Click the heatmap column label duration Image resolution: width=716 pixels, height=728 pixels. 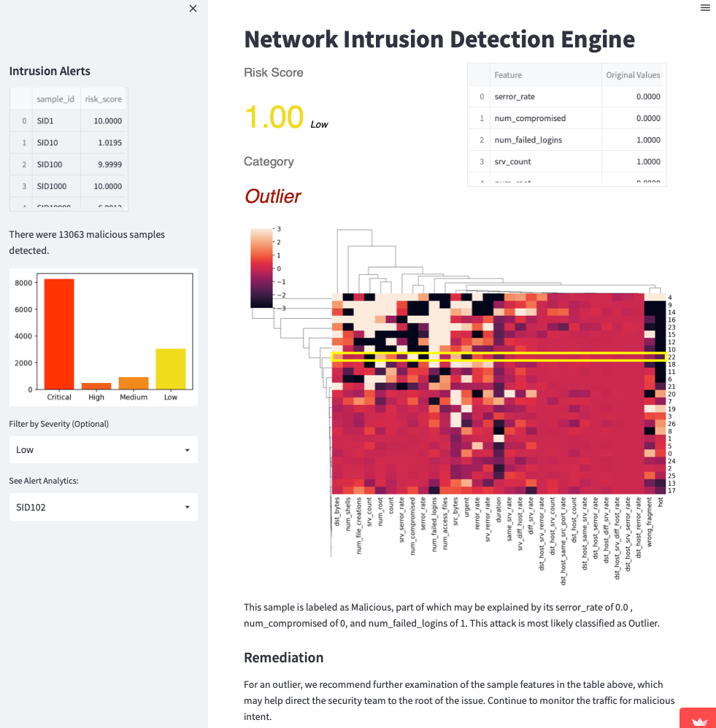click(x=498, y=509)
